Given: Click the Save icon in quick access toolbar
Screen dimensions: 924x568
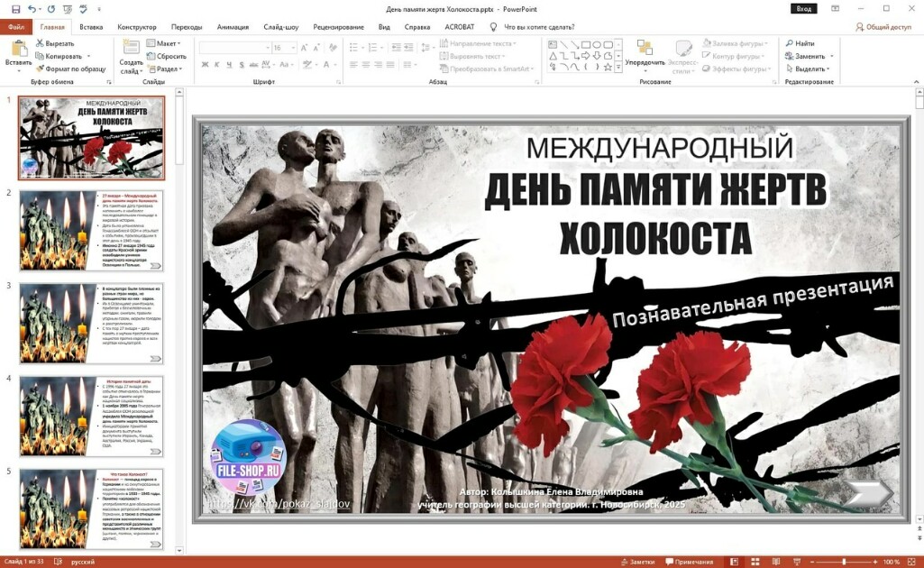Looking at the screenshot, I should click(15, 8).
